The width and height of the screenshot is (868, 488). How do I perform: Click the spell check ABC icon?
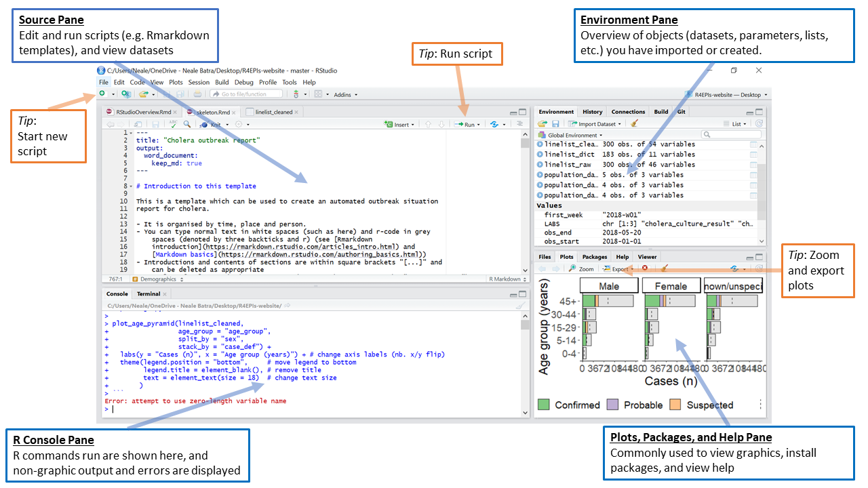tap(172, 125)
